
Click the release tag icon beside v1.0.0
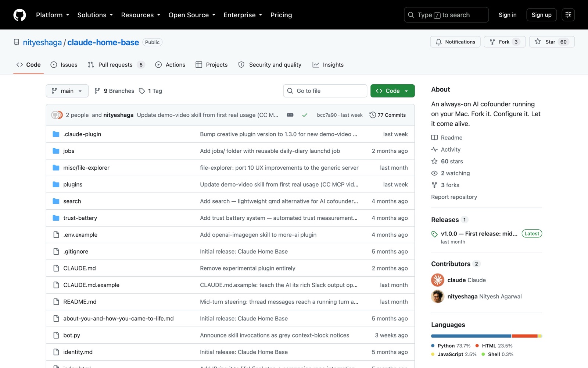point(434,234)
